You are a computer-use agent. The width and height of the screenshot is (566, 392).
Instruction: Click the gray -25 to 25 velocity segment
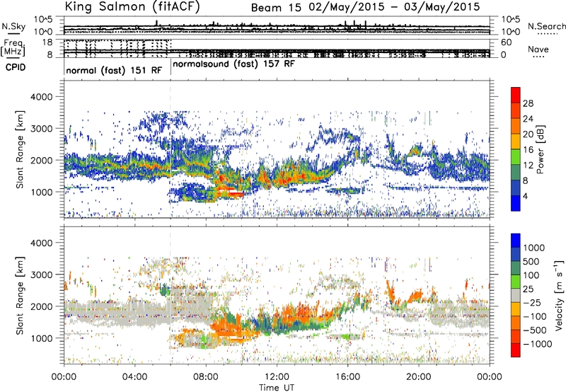[x=516, y=295]
